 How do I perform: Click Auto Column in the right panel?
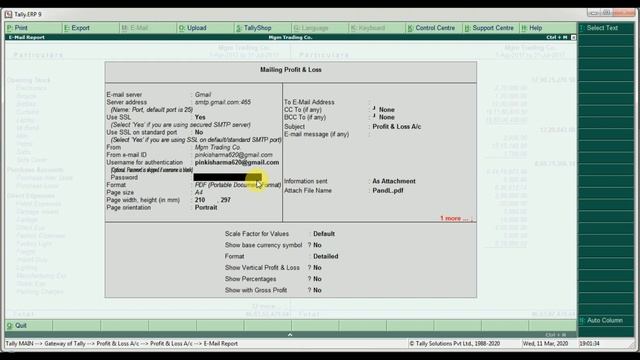tap(601, 320)
